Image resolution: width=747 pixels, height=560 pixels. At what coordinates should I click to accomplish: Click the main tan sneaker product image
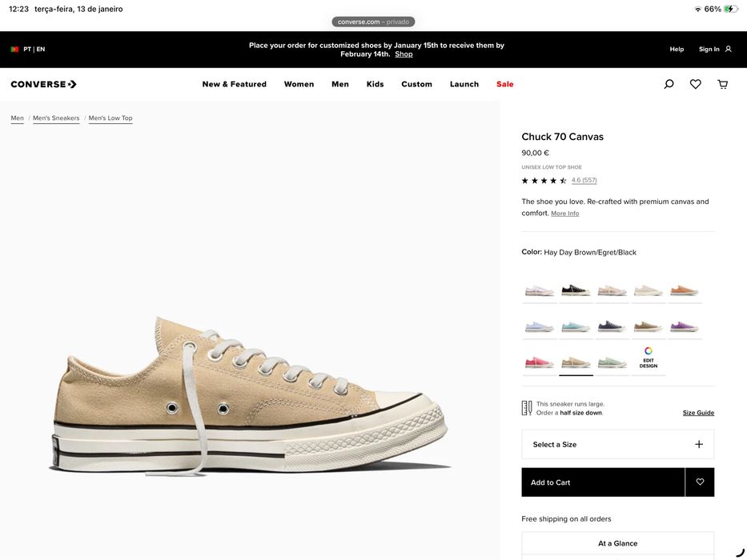pyautogui.click(x=250, y=396)
